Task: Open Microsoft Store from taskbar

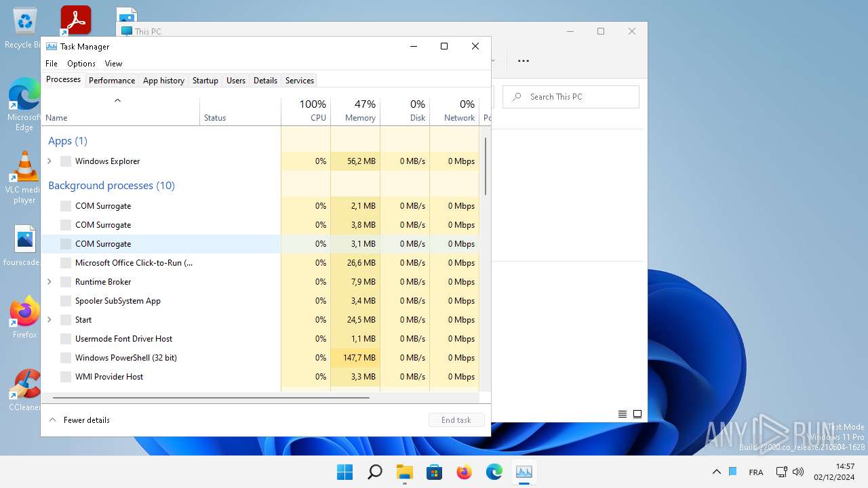Action: tap(435, 472)
